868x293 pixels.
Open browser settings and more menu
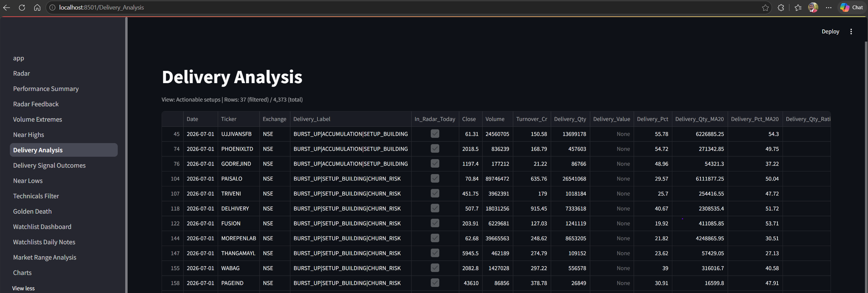[x=829, y=7]
